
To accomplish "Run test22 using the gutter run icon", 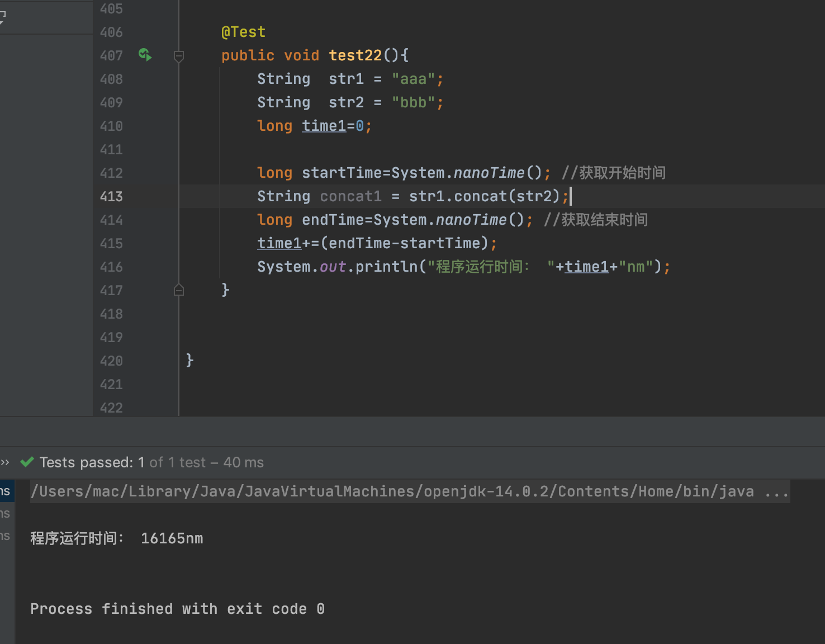I will 145,55.
